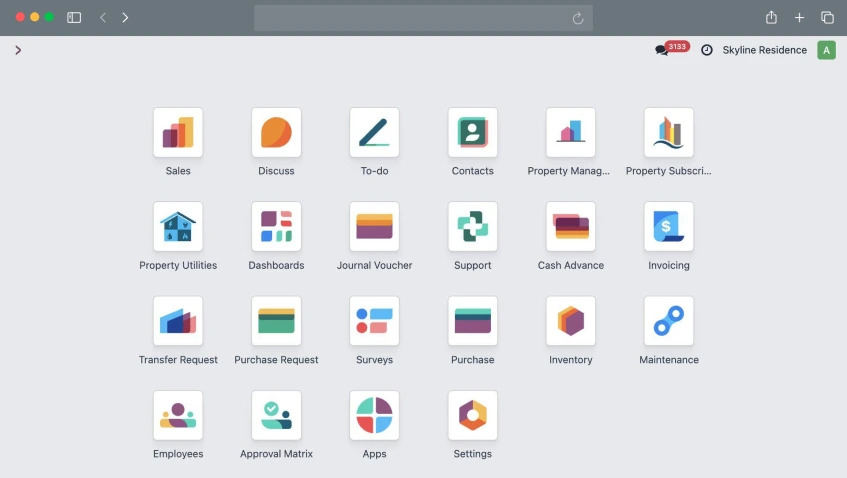Open the Settings app
Viewport: 847px width, 478px height.
pos(472,415)
